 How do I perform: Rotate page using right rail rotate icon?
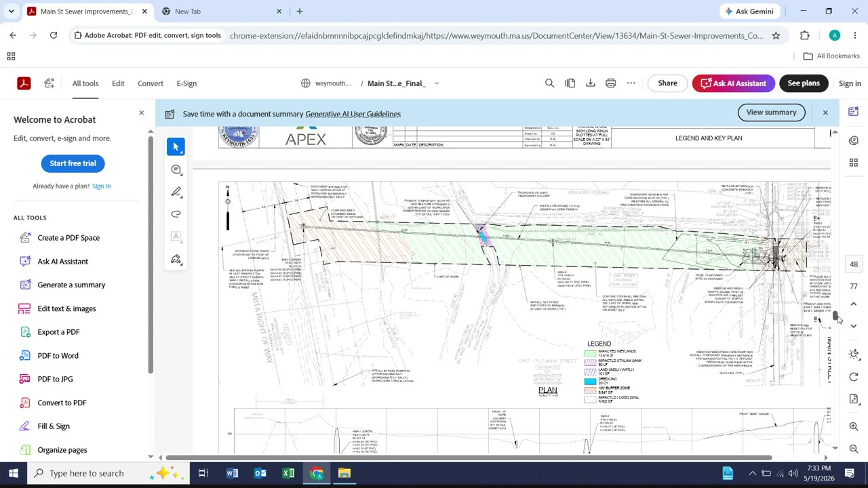pyautogui.click(x=854, y=377)
